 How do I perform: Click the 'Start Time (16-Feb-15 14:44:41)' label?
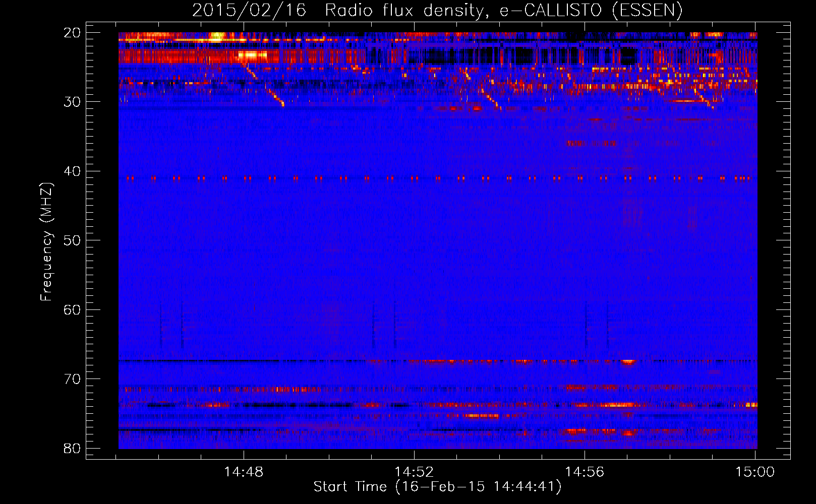tap(437, 487)
